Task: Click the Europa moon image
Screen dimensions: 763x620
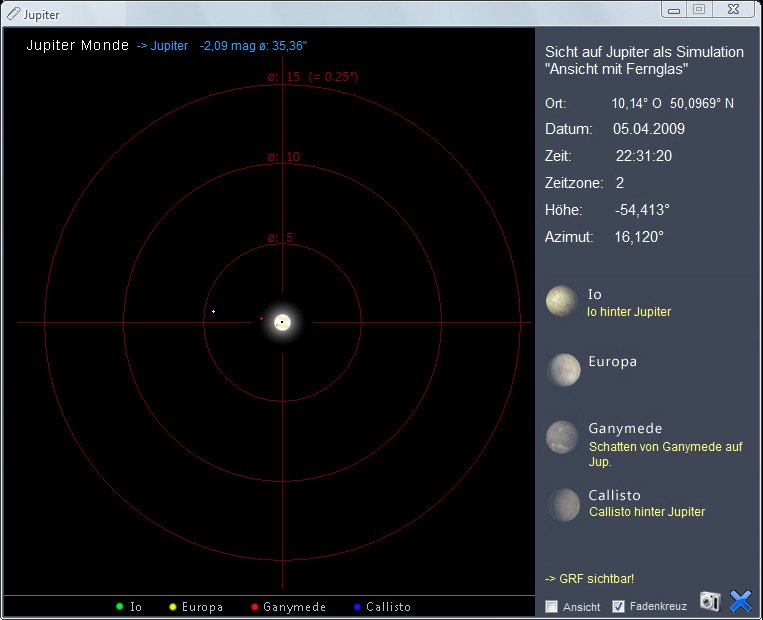Action: [x=563, y=369]
